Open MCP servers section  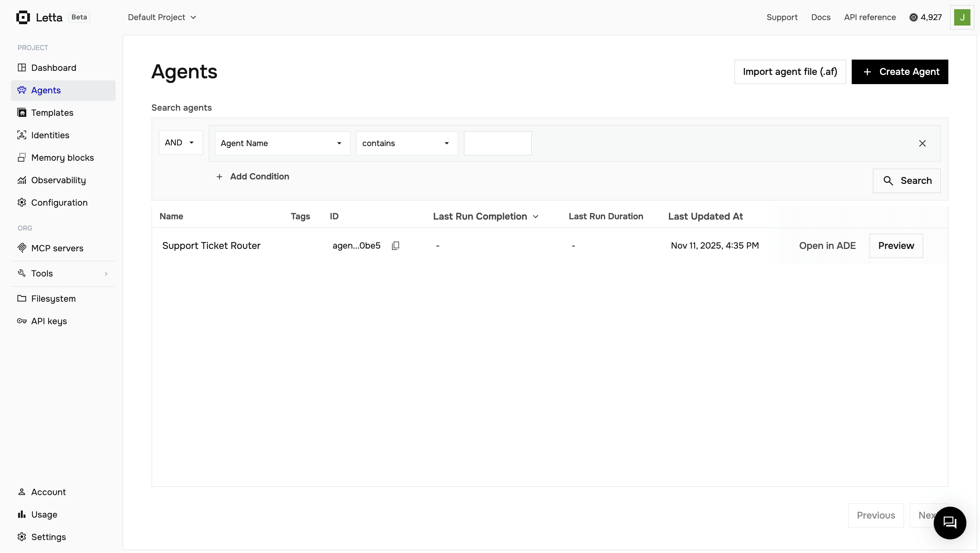tap(57, 248)
